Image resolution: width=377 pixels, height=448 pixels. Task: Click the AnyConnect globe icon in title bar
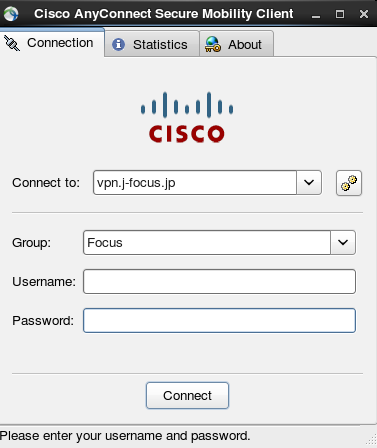[x=11, y=14]
